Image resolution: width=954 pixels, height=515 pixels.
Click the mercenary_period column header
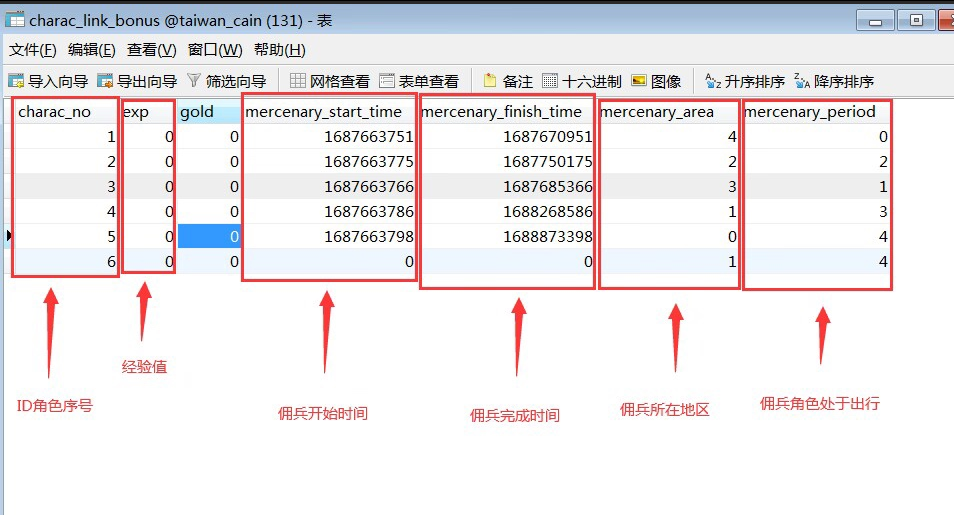click(810, 112)
